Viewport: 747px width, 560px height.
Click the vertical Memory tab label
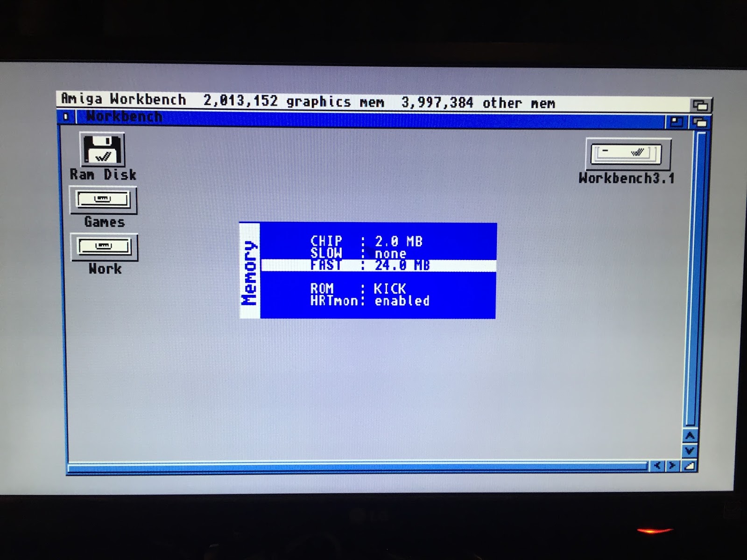250,273
